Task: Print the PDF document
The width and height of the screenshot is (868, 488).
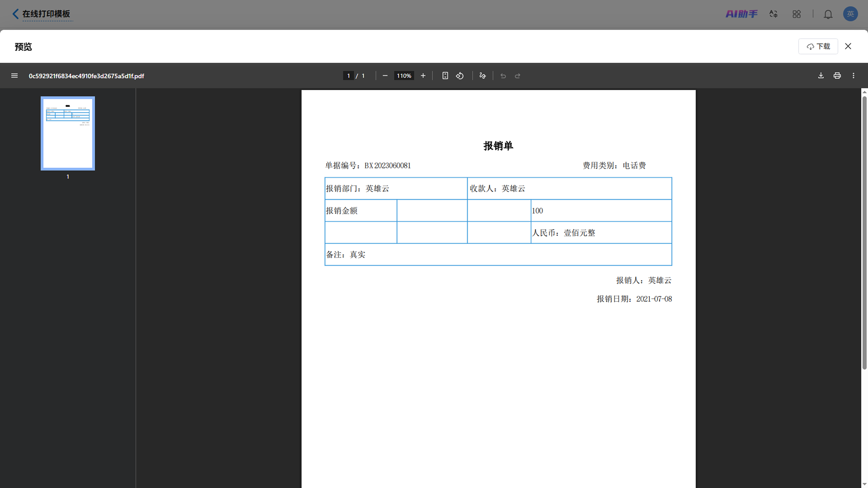Action: [837, 76]
